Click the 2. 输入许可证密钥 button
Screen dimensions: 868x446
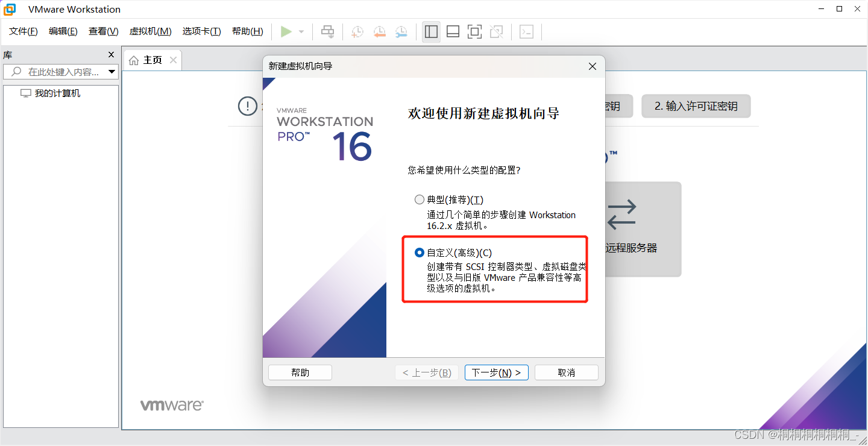[696, 106]
